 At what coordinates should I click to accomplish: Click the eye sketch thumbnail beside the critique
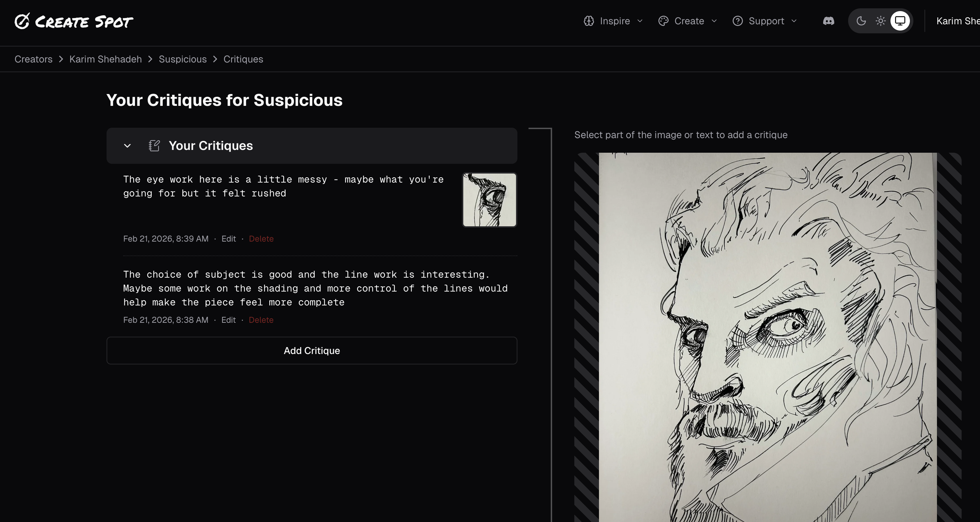click(x=490, y=200)
